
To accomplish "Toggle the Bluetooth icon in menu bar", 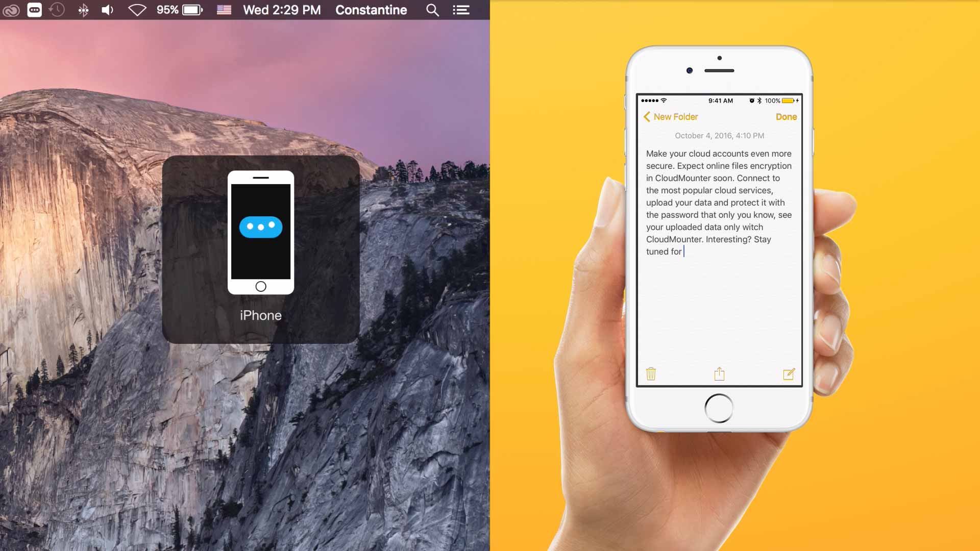I will [84, 9].
